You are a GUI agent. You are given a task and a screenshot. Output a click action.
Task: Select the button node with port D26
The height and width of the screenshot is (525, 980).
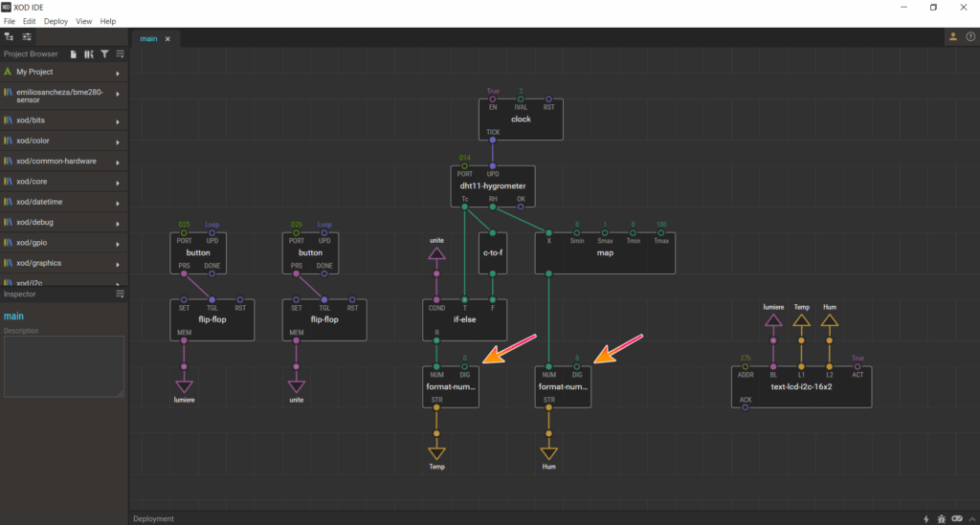(x=311, y=252)
